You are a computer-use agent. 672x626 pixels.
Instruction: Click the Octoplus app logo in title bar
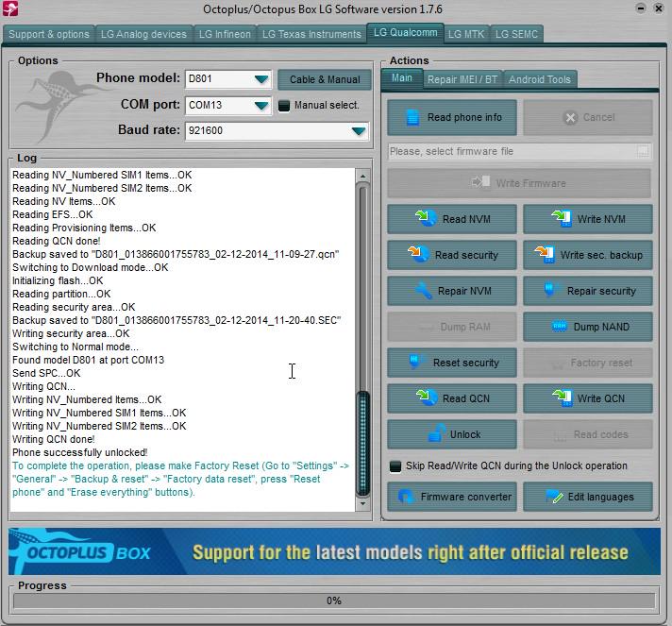[x=10, y=8]
